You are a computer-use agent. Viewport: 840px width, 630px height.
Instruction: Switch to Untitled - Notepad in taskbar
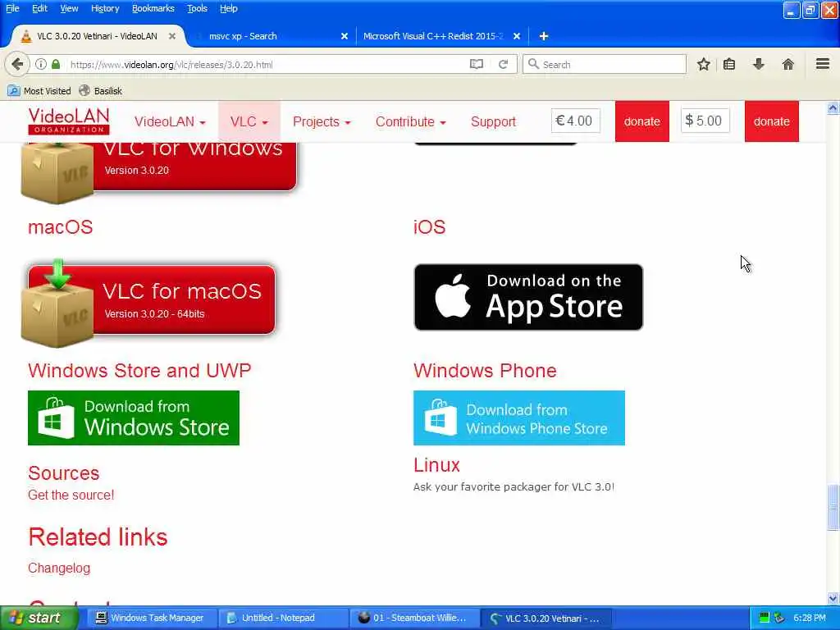tap(282, 618)
